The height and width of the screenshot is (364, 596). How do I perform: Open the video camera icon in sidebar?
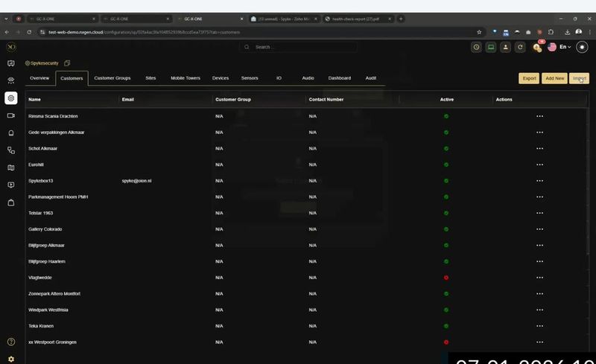coord(11,115)
